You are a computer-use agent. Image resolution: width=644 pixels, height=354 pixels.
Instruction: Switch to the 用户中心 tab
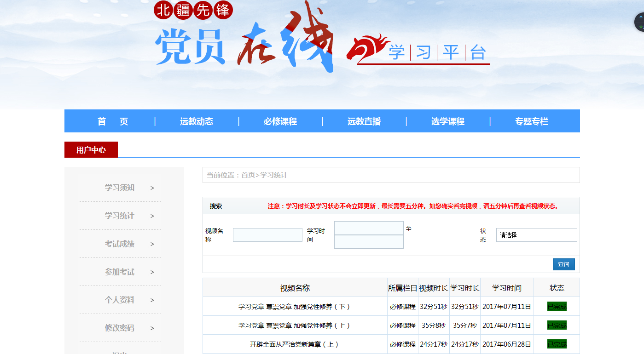[x=91, y=150]
